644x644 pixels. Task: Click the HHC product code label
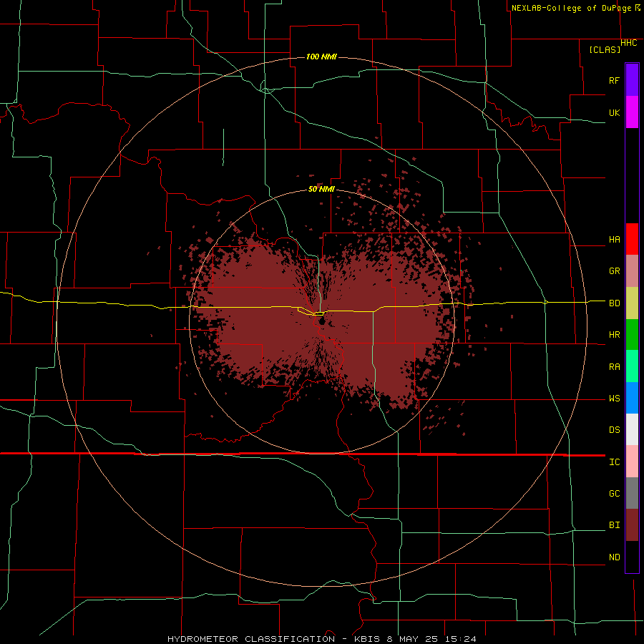coord(628,43)
